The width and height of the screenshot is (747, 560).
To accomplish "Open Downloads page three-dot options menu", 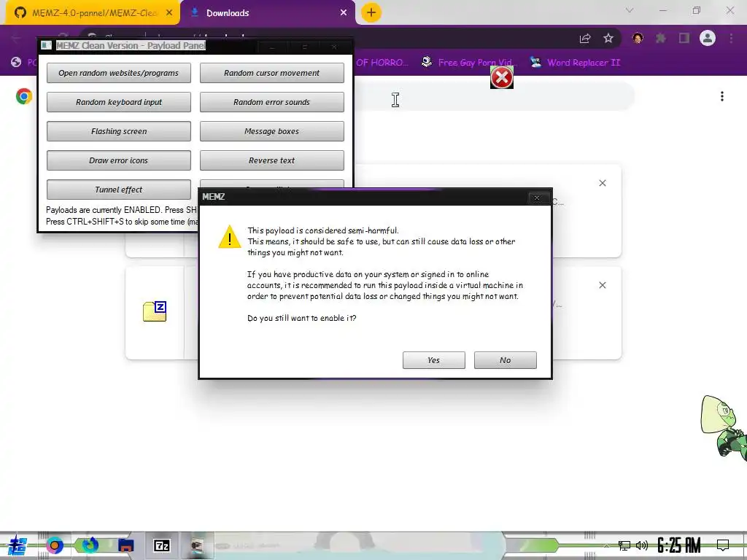I will tap(722, 96).
